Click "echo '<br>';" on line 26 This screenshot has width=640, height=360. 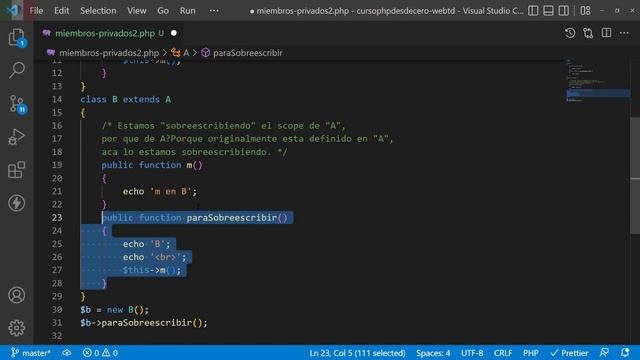[154, 257]
